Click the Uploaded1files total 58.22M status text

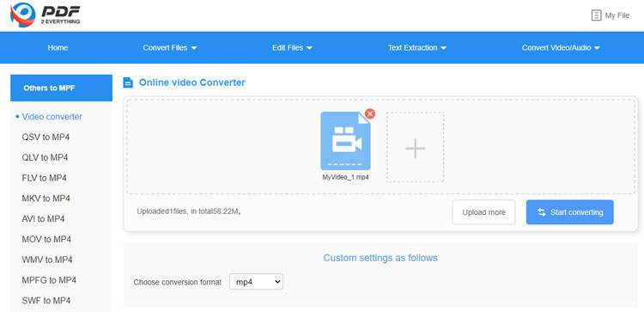tap(189, 211)
